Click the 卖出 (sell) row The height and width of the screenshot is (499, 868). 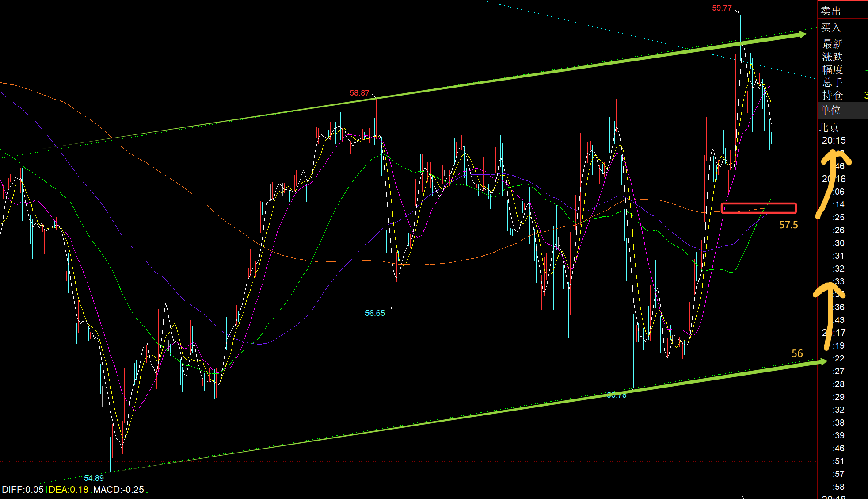coord(831,11)
